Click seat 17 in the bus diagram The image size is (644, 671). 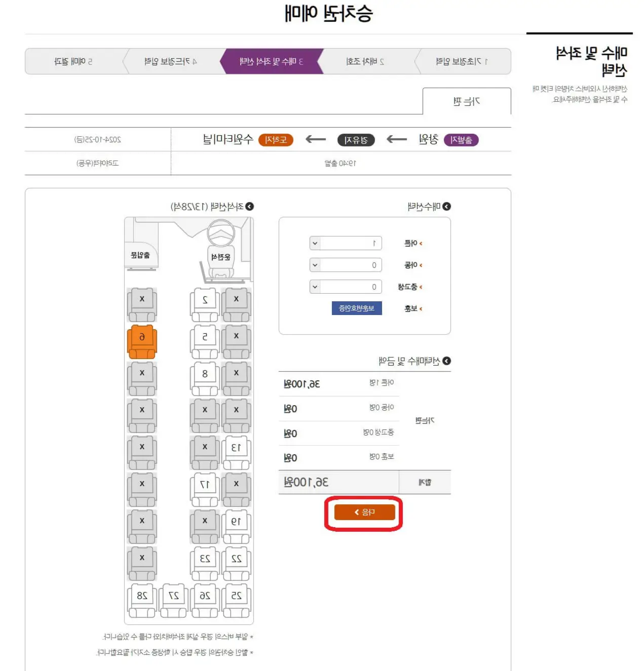click(x=205, y=489)
